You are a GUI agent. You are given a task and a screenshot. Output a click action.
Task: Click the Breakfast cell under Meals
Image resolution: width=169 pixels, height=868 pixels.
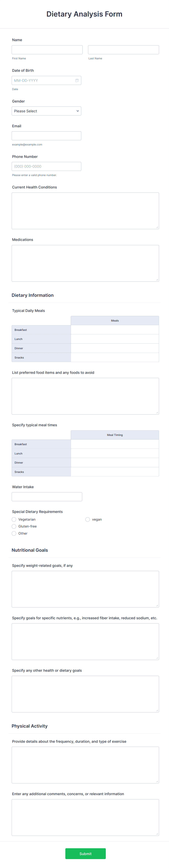[x=115, y=330]
